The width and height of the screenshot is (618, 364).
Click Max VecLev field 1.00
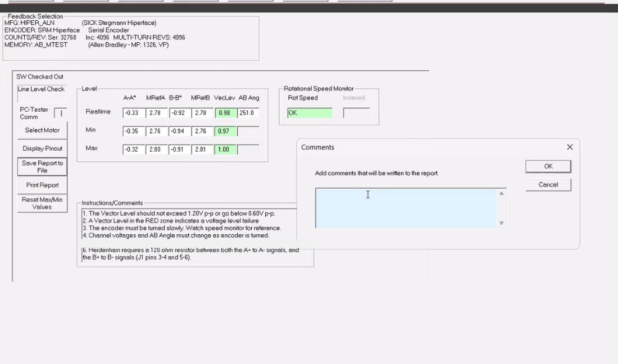coord(225,149)
